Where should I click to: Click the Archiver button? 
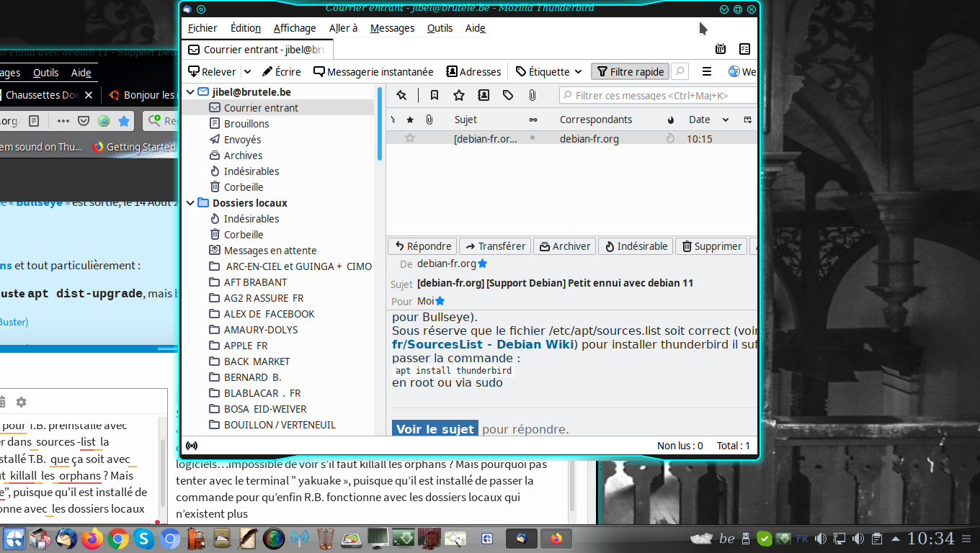565,246
